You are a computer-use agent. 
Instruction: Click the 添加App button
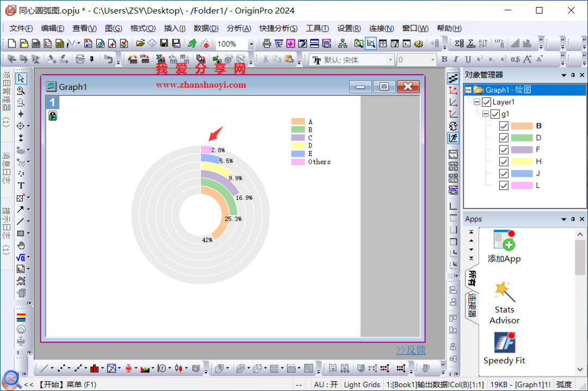pos(504,246)
